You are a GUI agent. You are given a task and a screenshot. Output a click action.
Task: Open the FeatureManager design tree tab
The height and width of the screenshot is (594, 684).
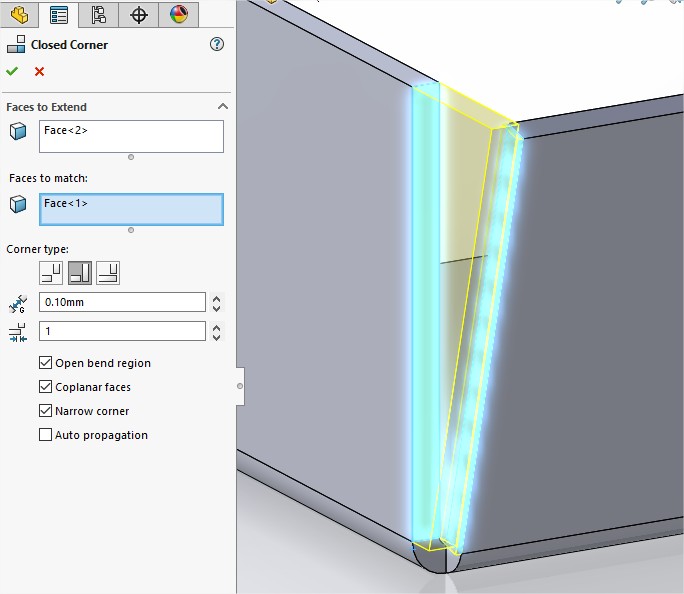[19, 15]
